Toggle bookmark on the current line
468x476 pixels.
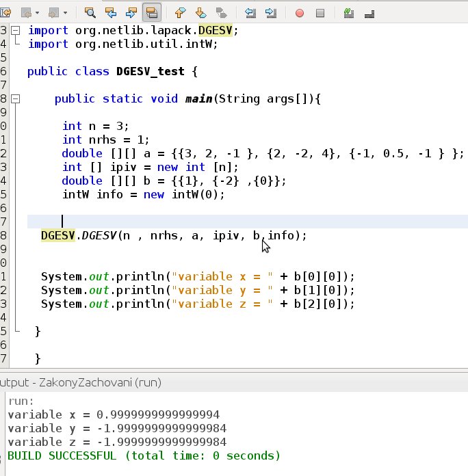pos(222,13)
